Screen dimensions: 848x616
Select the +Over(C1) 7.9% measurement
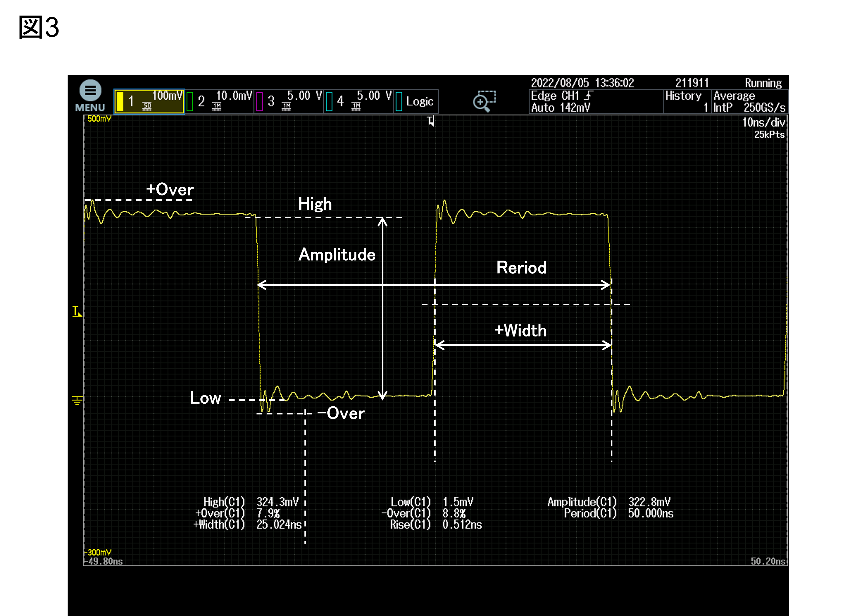coord(237,513)
